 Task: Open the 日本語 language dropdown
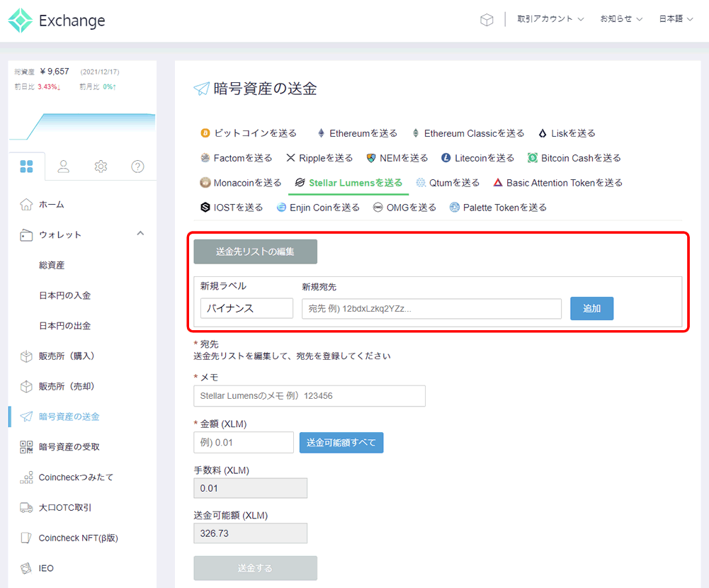(676, 19)
